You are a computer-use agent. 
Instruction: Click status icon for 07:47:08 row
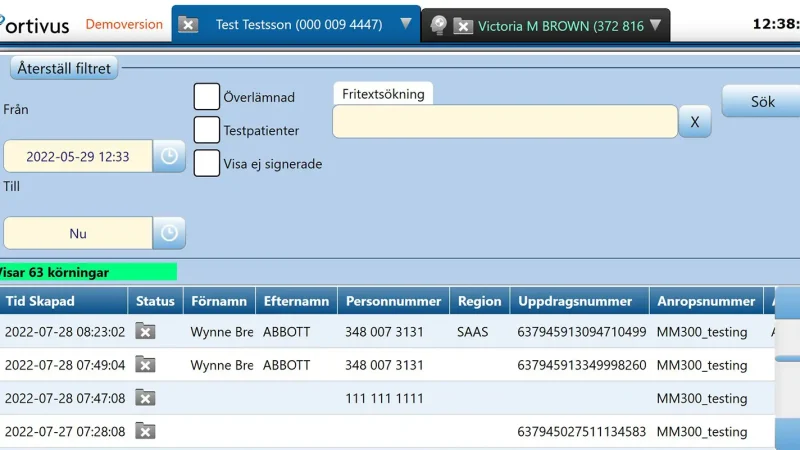coord(146,398)
